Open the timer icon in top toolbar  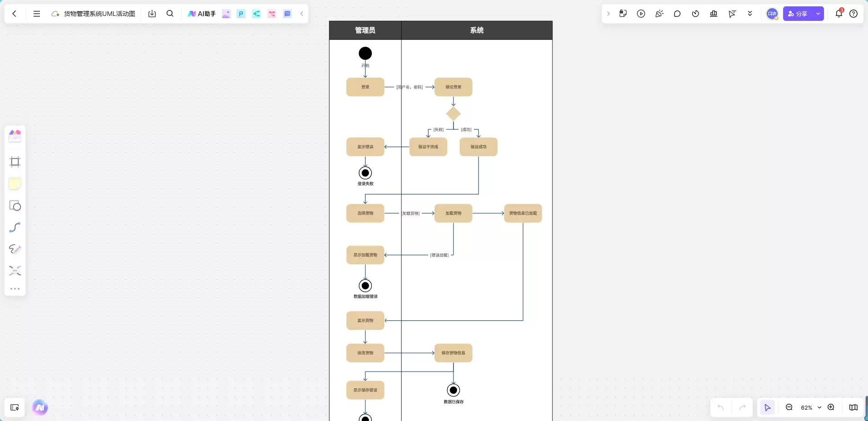[x=695, y=14]
